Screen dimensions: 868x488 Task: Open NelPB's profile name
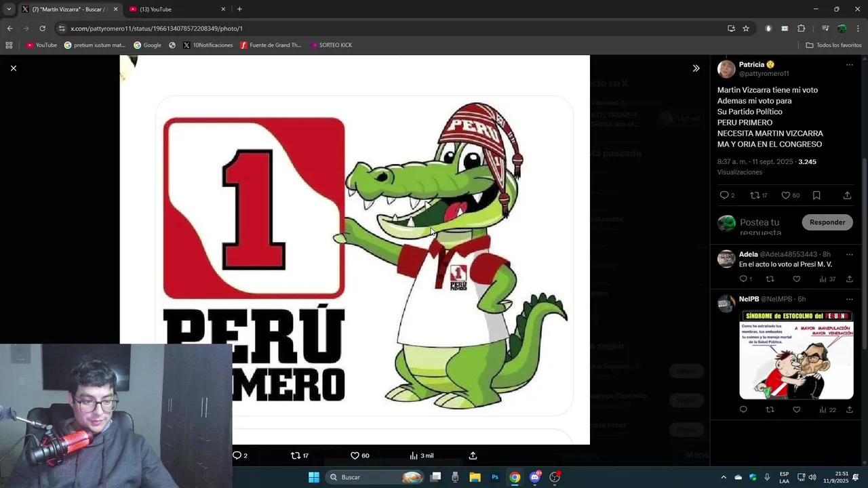pyautogui.click(x=749, y=299)
